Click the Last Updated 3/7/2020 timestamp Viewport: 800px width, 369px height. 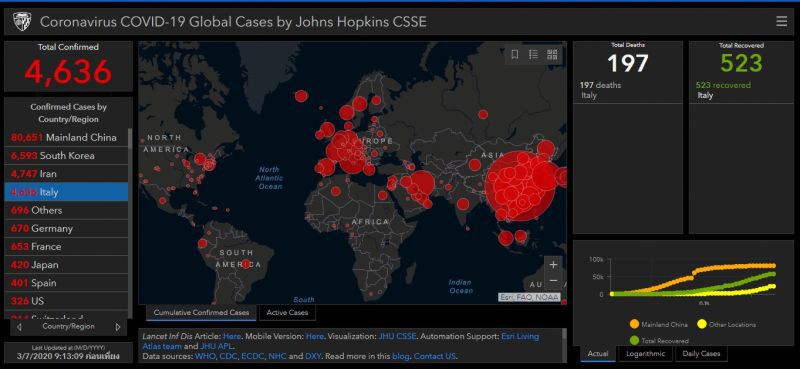click(x=68, y=356)
